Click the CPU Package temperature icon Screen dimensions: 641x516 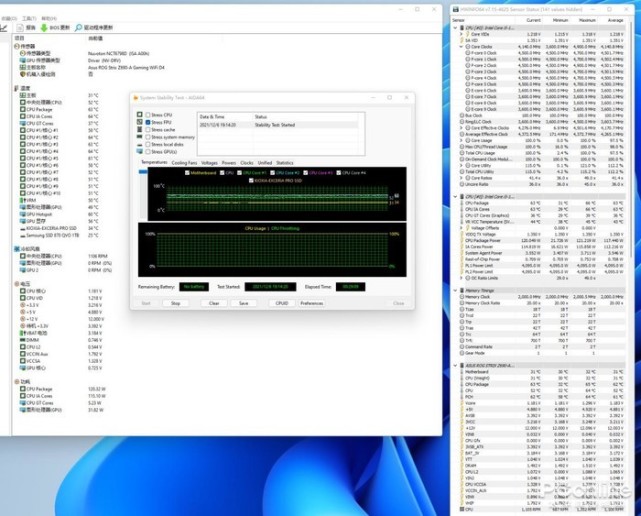click(22, 109)
